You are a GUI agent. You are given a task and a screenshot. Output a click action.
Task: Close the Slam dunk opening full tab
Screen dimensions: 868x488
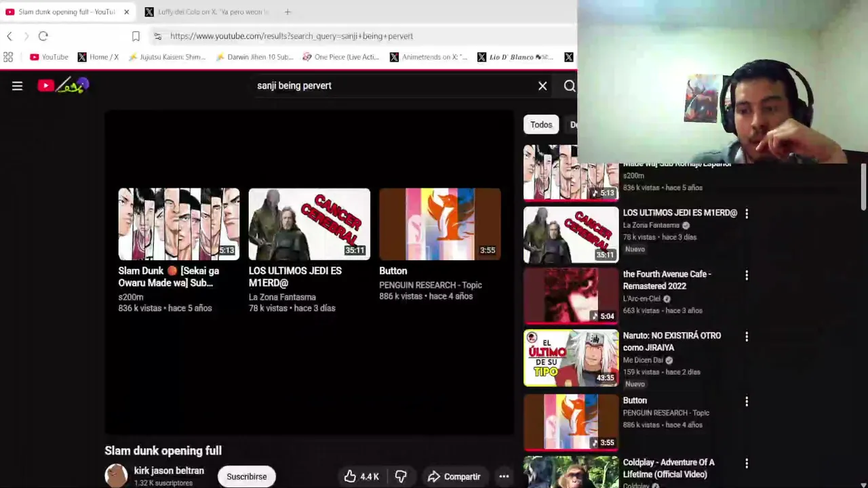tap(126, 12)
